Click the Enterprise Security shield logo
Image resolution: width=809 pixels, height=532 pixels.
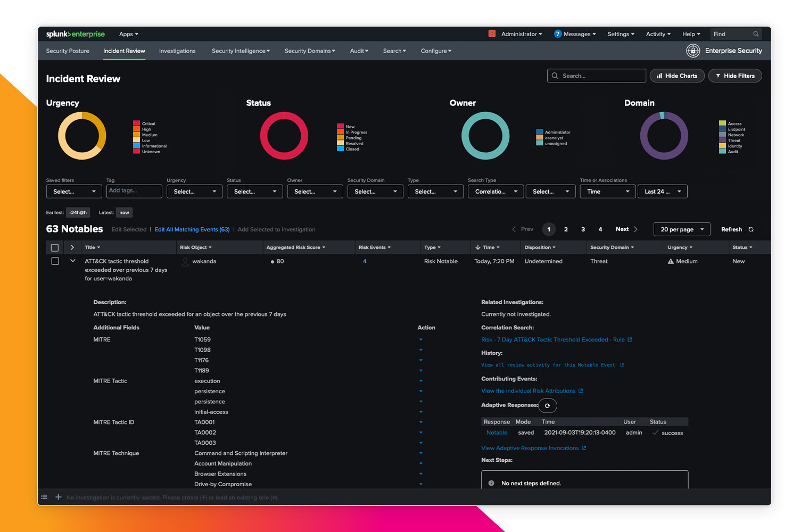pos(692,51)
